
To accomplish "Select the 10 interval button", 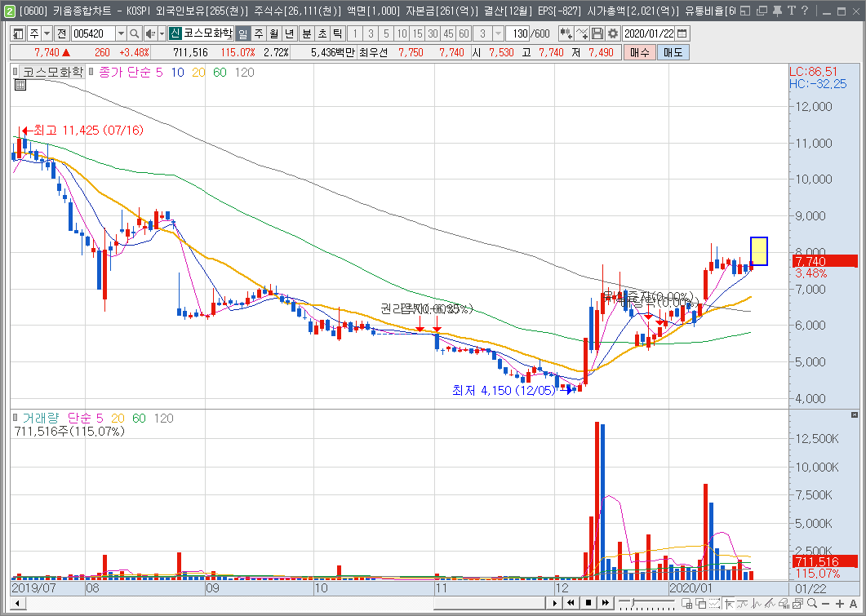I will [402, 33].
